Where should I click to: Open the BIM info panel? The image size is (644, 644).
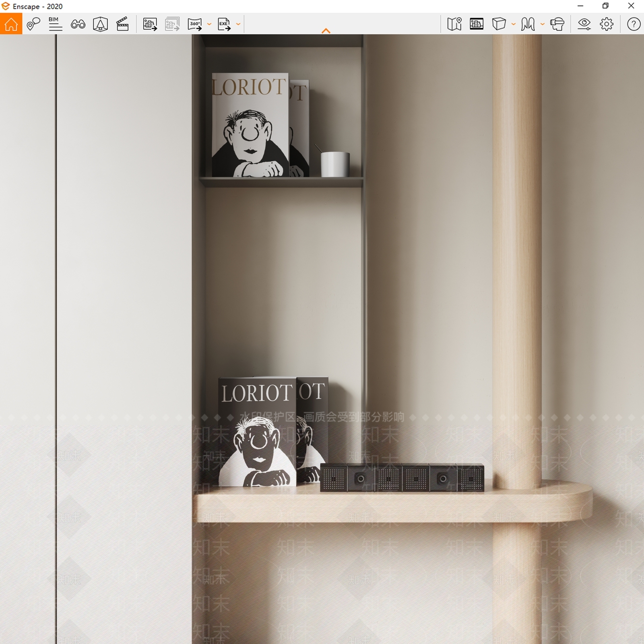[55, 24]
